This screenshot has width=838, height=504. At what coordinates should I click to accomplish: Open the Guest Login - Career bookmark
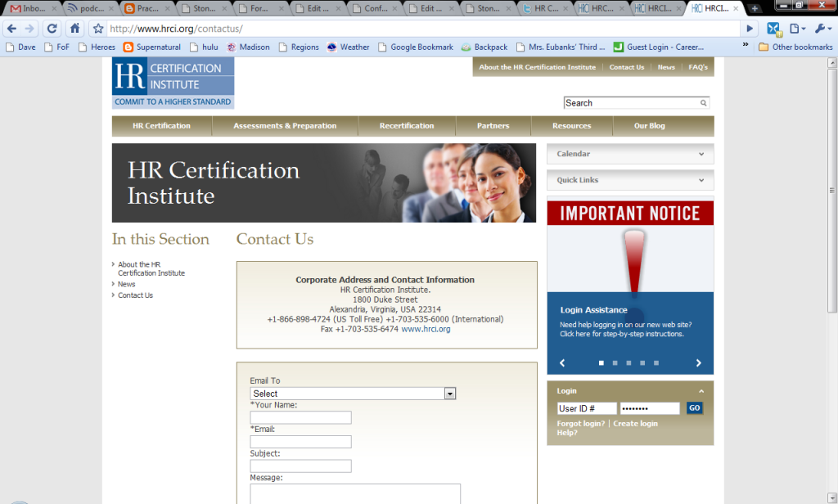[659, 47]
